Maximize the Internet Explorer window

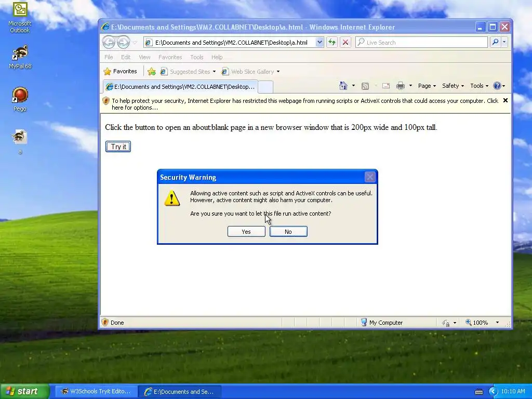tap(493, 27)
